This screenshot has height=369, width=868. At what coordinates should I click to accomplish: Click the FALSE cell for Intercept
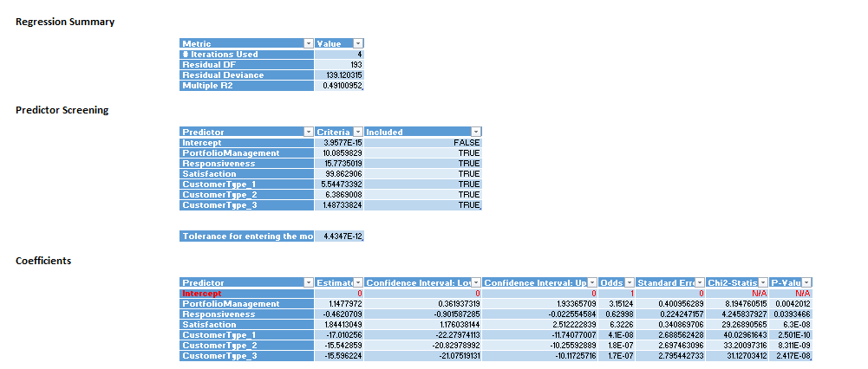(423, 143)
